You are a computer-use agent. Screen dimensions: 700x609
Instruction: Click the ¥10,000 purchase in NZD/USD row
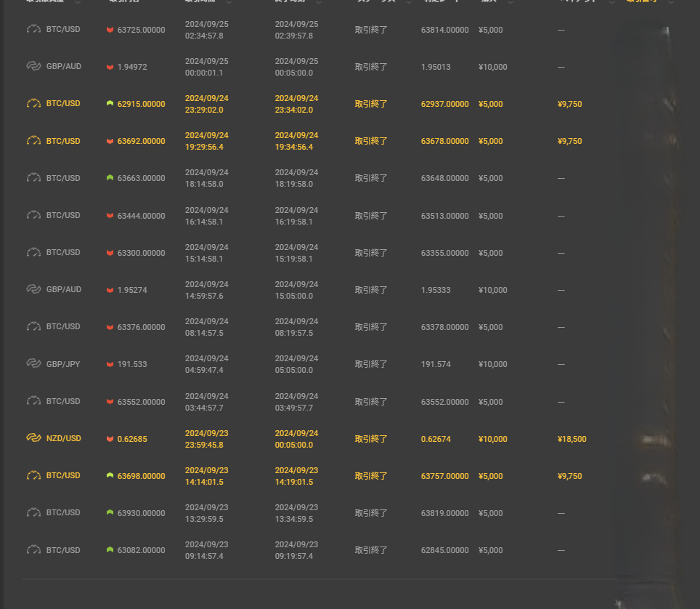[493, 439]
